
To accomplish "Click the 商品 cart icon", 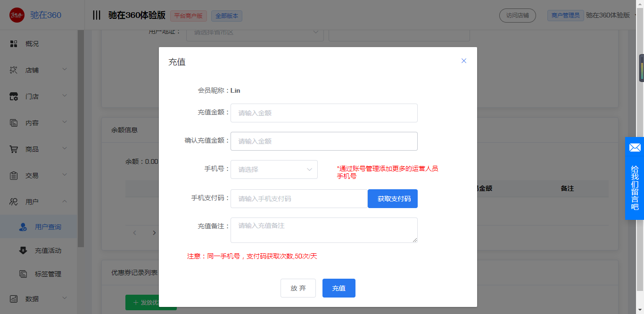I will tap(14, 149).
